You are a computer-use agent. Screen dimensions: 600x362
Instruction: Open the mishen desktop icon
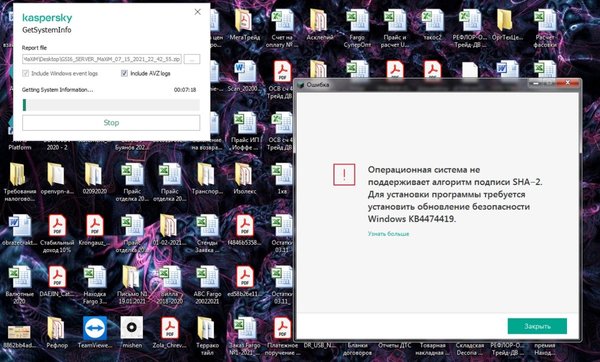132,328
